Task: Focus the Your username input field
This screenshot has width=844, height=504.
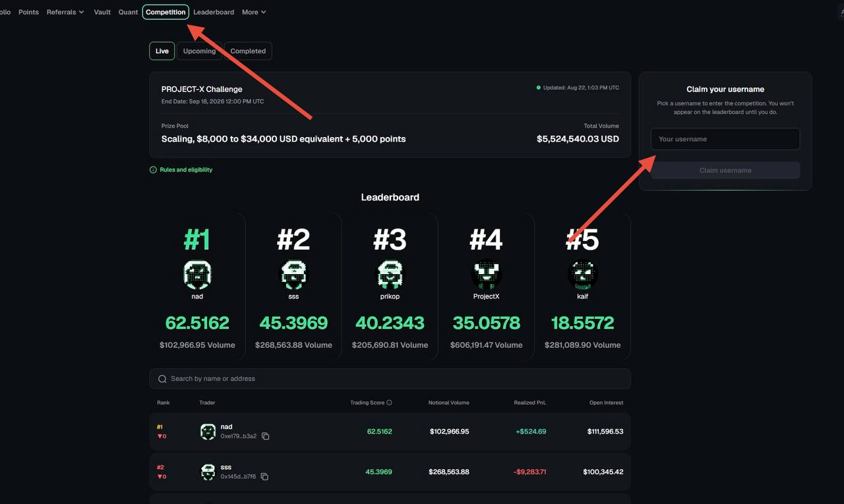Action: [x=725, y=139]
